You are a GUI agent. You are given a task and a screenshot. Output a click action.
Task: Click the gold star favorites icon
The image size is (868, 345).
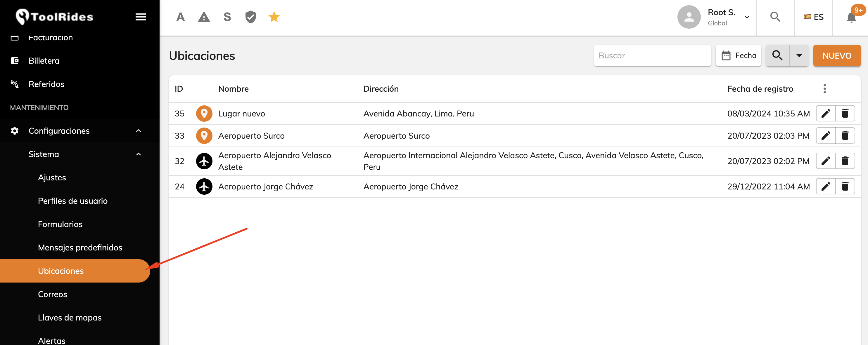pyautogui.click(x=274, y=17)
